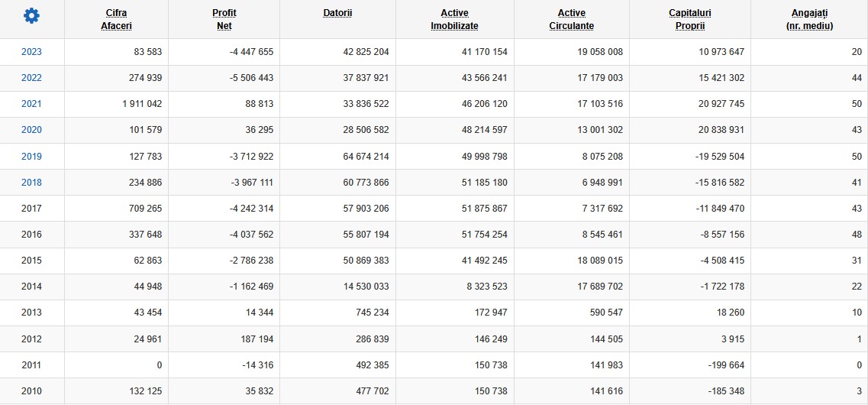Screen dimensions: 868x405
Task: Click turnover value 709 265
Action: (x=146, y=209)
